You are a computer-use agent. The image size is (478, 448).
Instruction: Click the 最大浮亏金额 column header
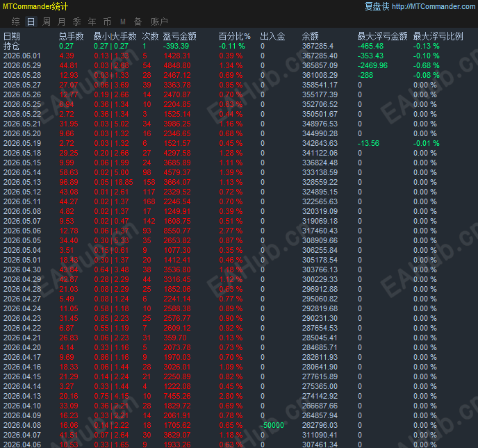382,37
